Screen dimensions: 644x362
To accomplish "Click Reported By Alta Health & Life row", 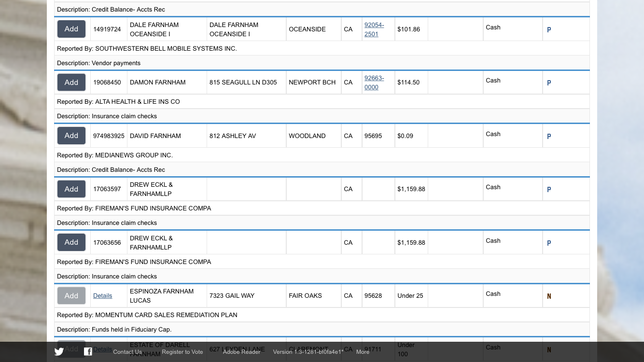I will tap(322, 102).
